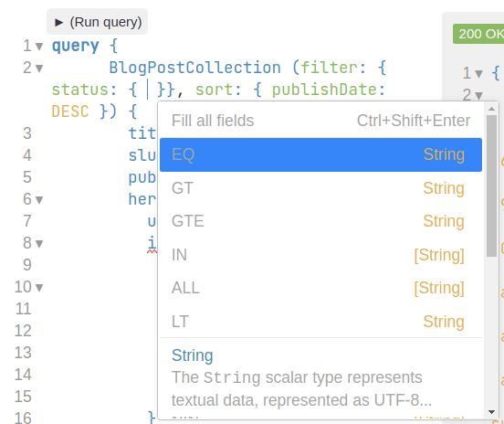Click line number 3 in the gutter

coord(27,133)
